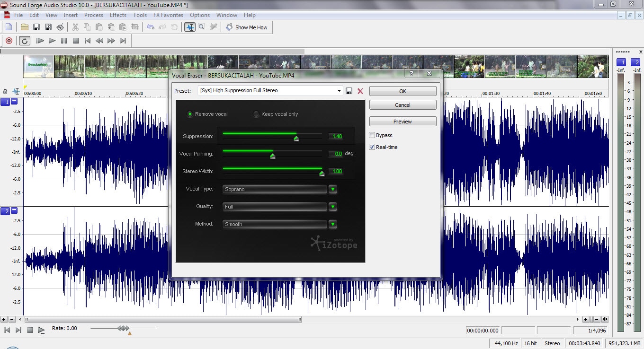Screen dimensions: 644x349
Task: Click the Show Me How button
Action: coord(247,27)
